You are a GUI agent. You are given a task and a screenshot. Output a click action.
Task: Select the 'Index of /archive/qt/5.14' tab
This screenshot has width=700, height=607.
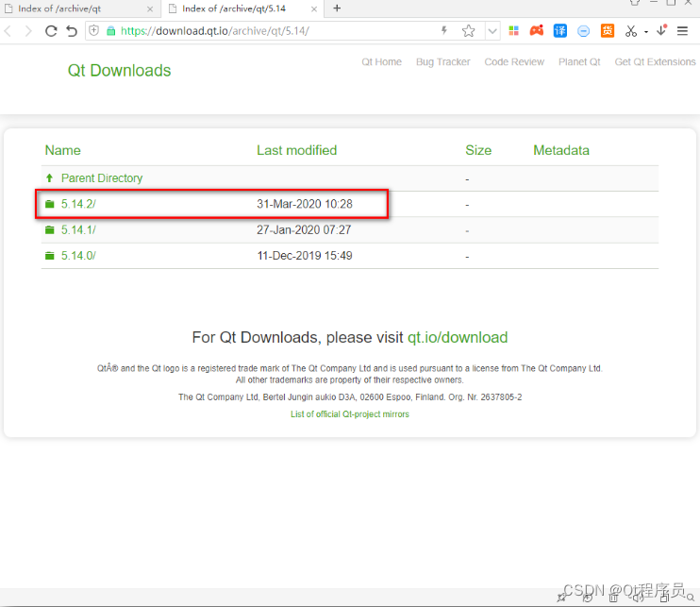pos(243,8)
